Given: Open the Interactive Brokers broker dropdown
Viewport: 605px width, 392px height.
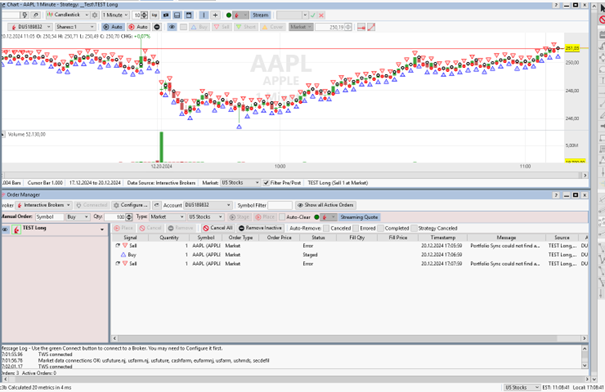Looking at the screenshot, I should tap(44, 205).
